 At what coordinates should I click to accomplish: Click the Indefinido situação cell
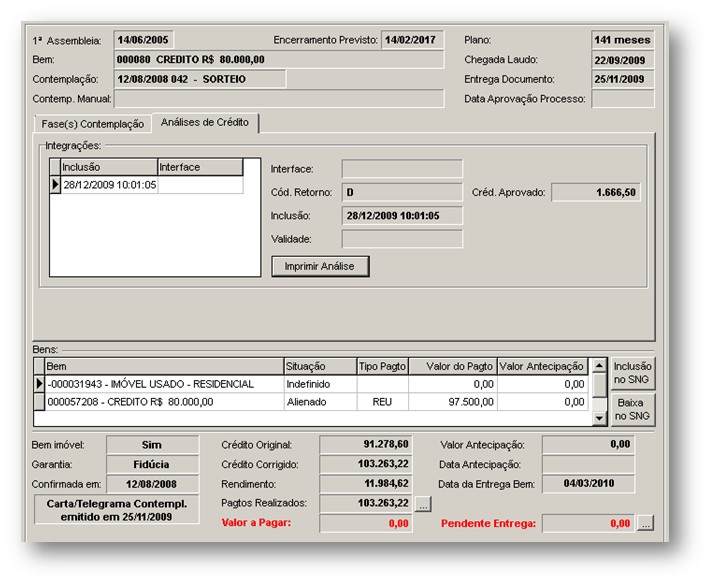coord(320,384)
